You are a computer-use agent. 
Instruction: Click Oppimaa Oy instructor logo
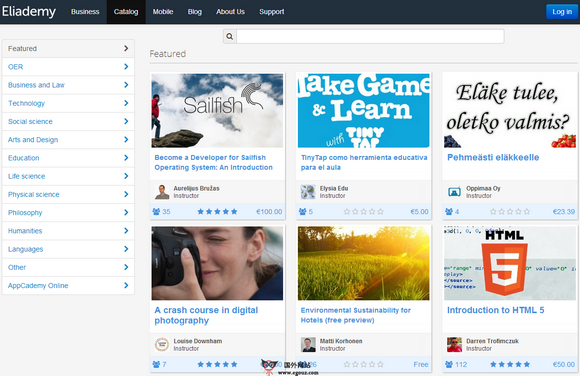click(454, 192)
